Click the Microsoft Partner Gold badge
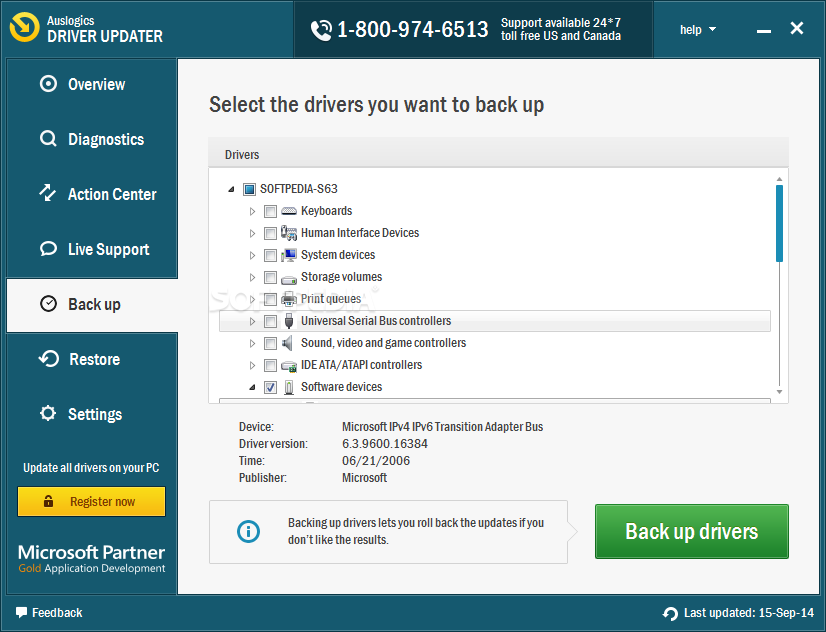Image resolution: width=826 pixels, height=632 pixels. click(x=92, y=559)
